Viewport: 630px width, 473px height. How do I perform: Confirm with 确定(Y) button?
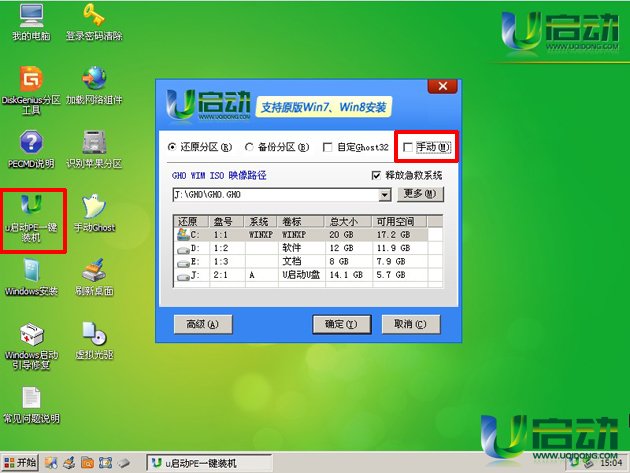[x=342, y=324]
